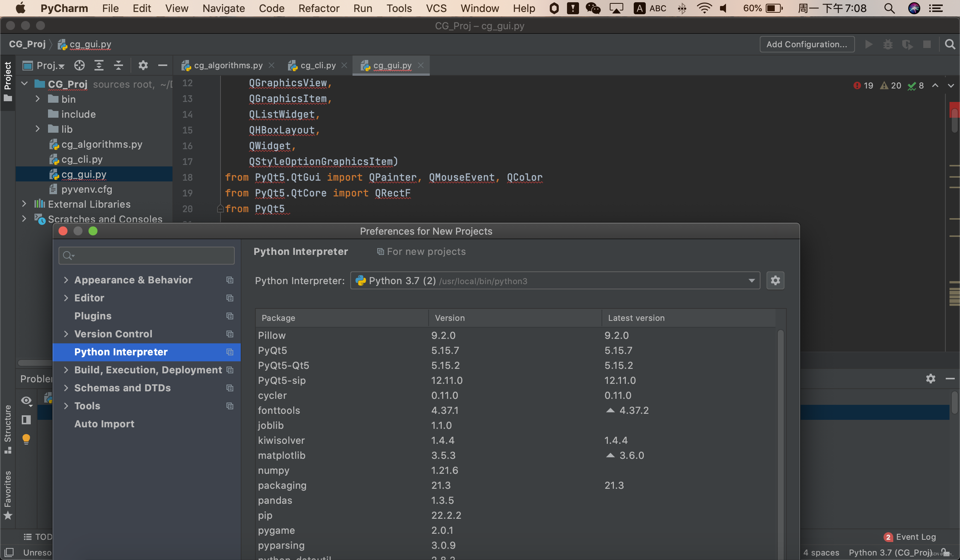Collapse the CG_Proj root folder

tap(24, 84)
